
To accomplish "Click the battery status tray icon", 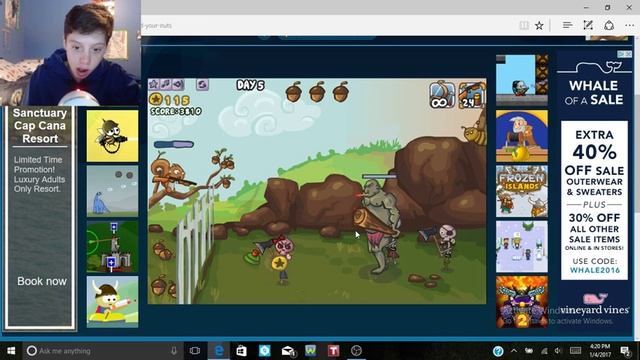I will click(x=529, y=351).
